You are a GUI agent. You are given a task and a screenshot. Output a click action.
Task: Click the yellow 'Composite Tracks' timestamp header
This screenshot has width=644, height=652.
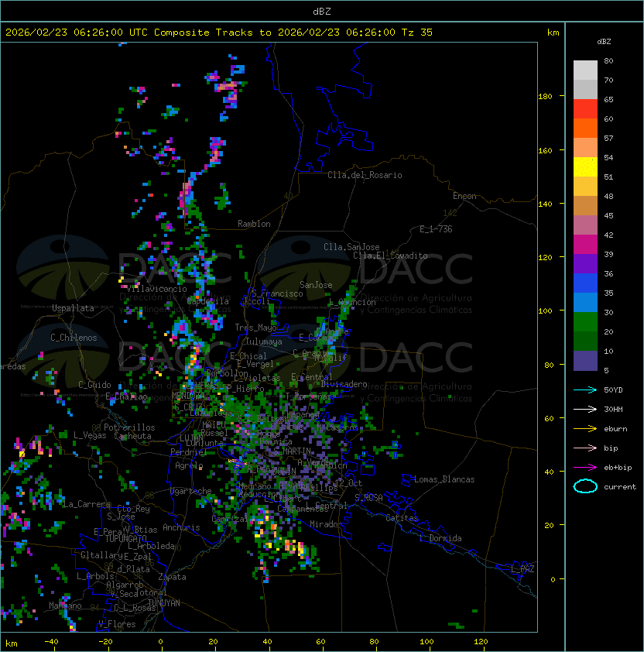pos(219,32)
